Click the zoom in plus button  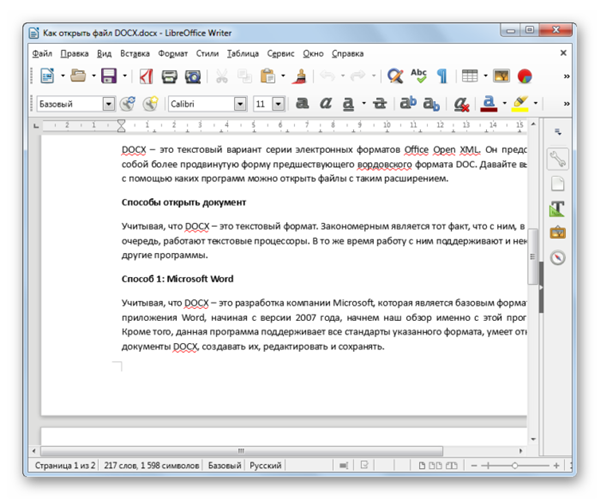tap(556, 466)
